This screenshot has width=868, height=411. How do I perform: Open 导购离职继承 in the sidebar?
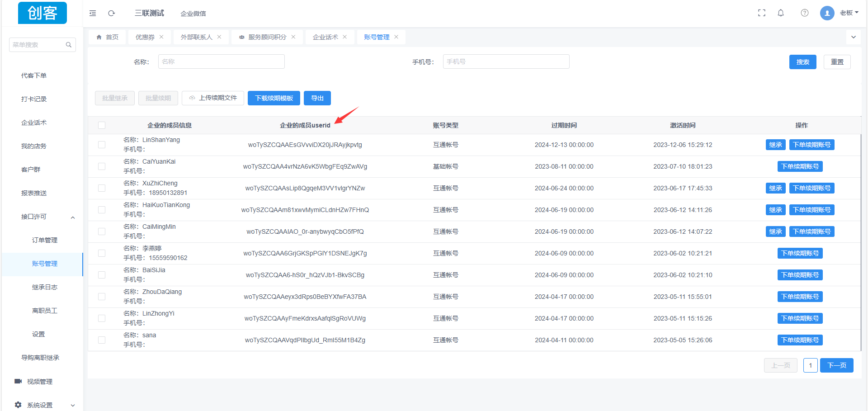[40, 358]
